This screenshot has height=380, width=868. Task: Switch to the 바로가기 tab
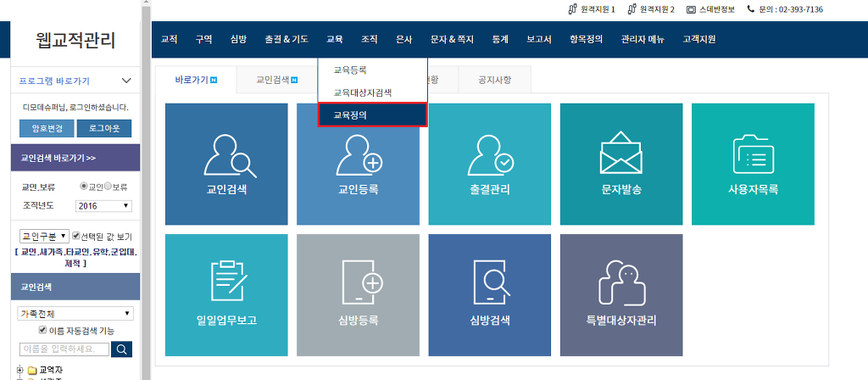pos(196,80)
